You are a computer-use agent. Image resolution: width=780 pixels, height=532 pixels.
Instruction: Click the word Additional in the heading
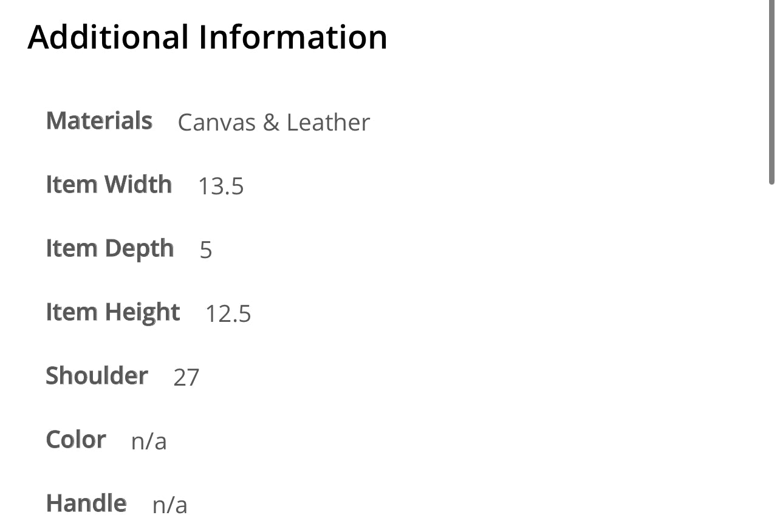[108, 36]
